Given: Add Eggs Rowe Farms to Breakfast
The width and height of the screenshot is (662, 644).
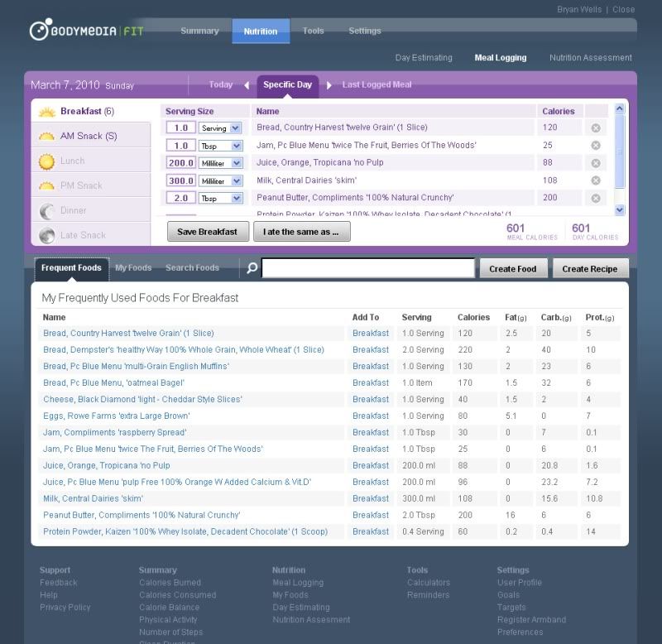Looking at the screenshot, I should [x=370, y=416].
